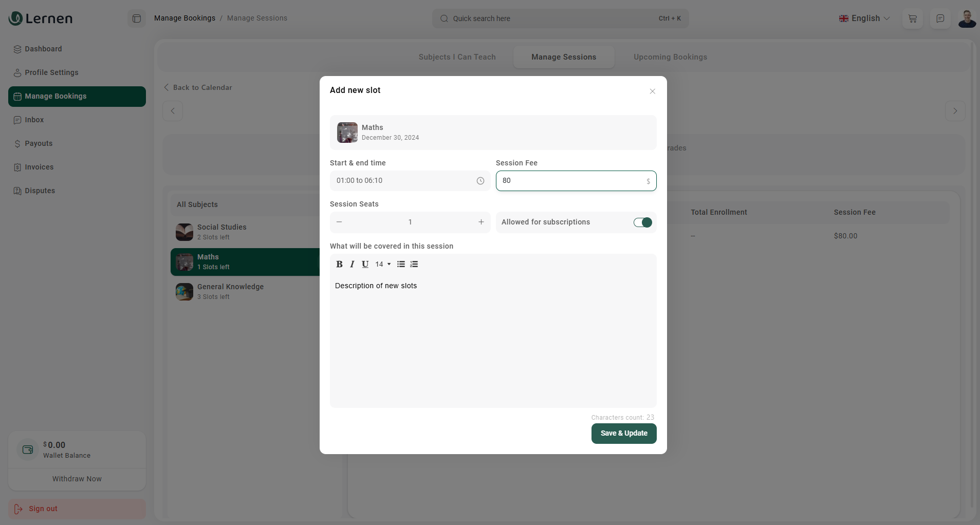
Task: Open the font size 14 dropdown
Action: [x=383, y=264]
